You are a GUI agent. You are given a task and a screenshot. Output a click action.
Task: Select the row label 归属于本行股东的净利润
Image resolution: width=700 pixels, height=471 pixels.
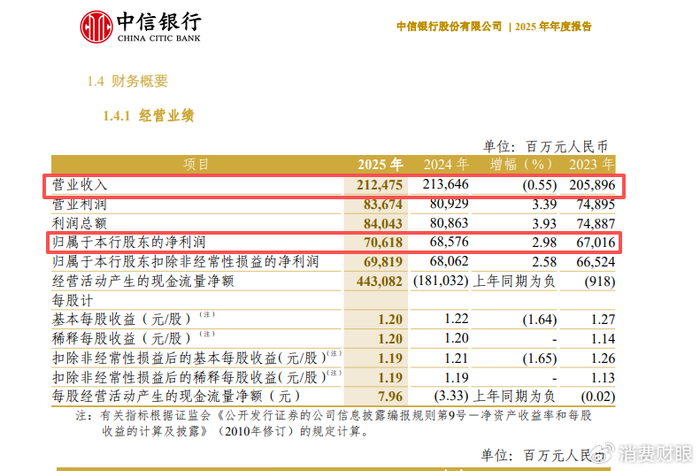pos(129,242)
